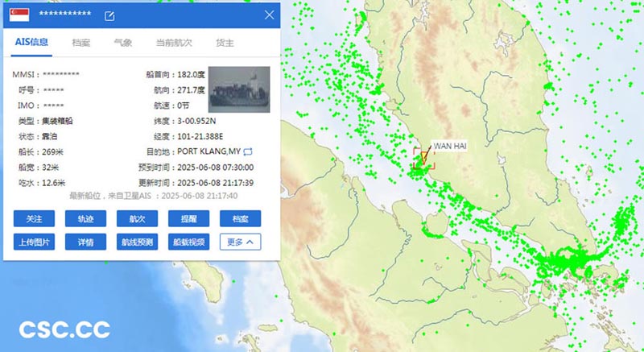The height and width of the screenshot is (352, 644).
Task: Click the 航线预测 button
Action: tap(137, 241)
